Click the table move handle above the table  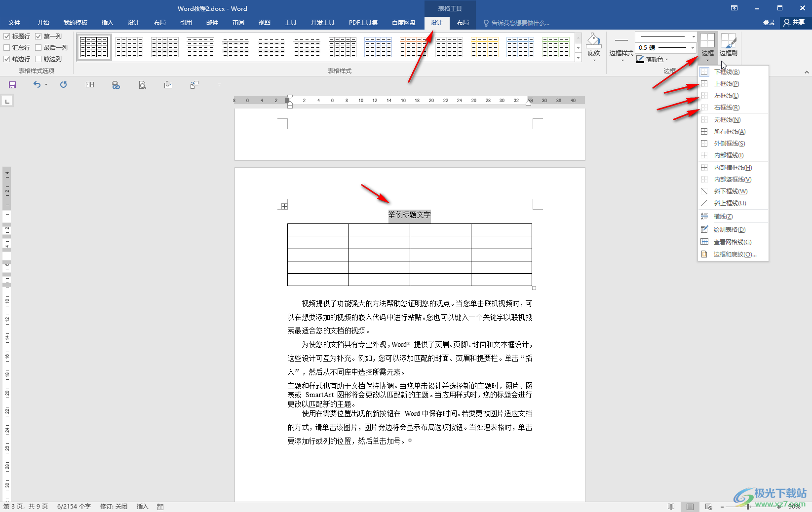[284, 206]
